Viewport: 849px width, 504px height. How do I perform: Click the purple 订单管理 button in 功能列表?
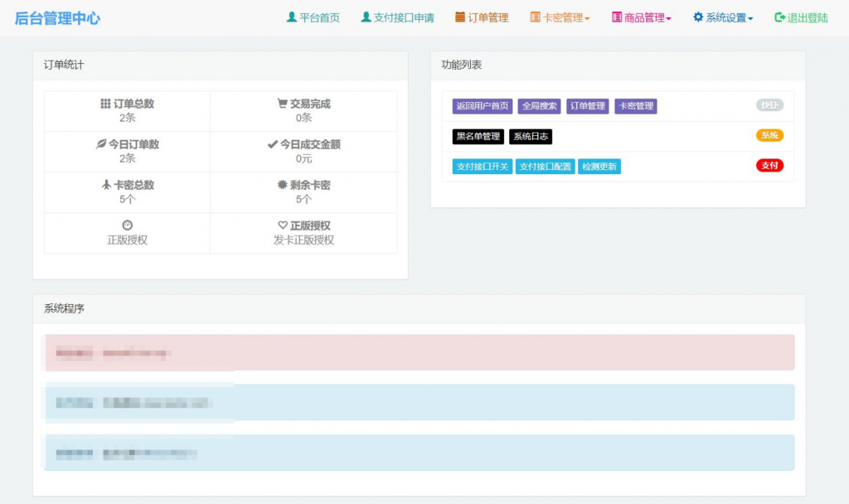(588, 106)
